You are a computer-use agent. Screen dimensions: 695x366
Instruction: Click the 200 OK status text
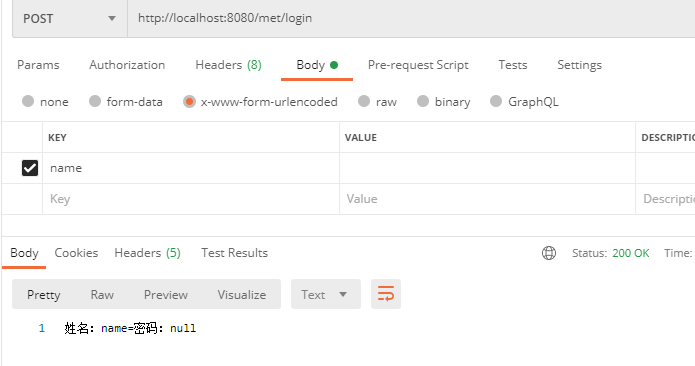(631, 253)
